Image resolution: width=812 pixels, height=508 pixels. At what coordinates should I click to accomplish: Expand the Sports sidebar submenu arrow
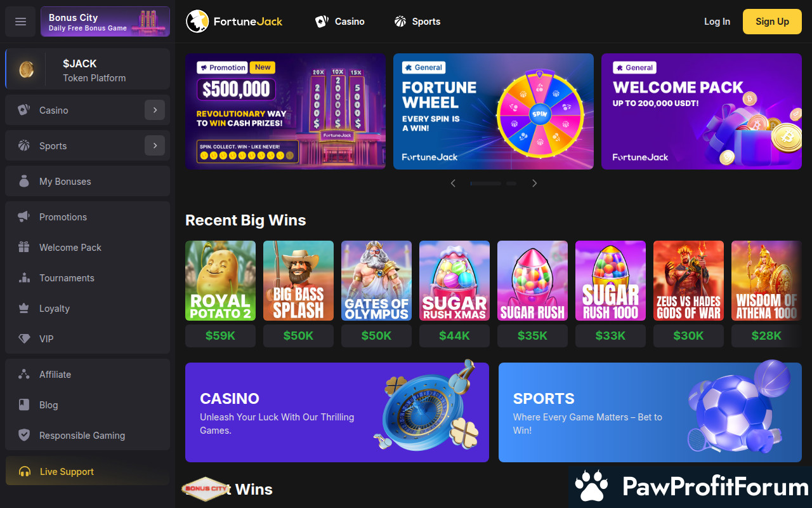point(155,146)
